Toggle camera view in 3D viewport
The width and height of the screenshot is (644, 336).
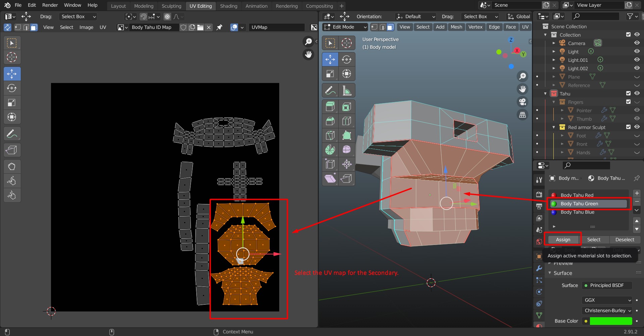(x=522, y=102)
